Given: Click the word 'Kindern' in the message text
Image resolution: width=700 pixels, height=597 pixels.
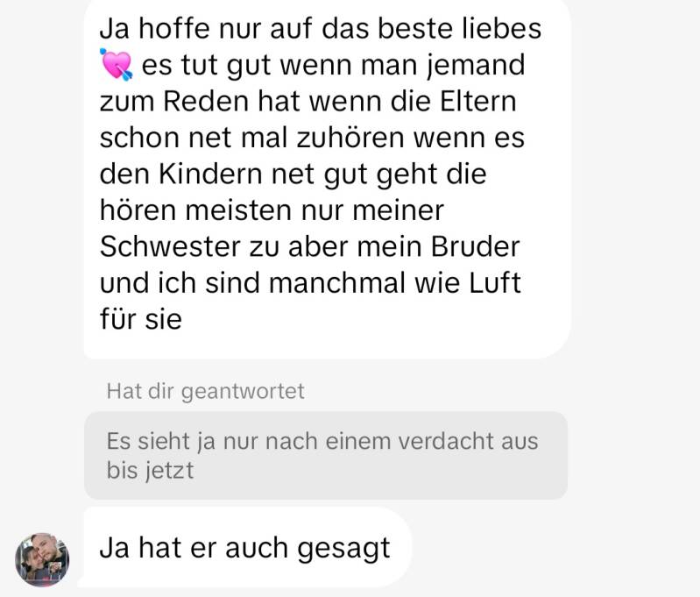Looking at the screenshot, I should click(x=211, y=174).
